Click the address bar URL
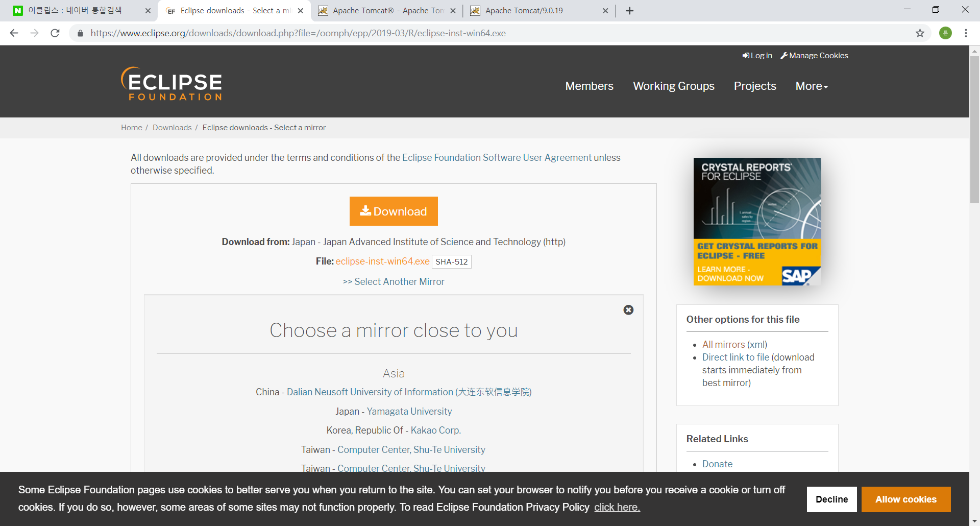 [x=298, y=33]
